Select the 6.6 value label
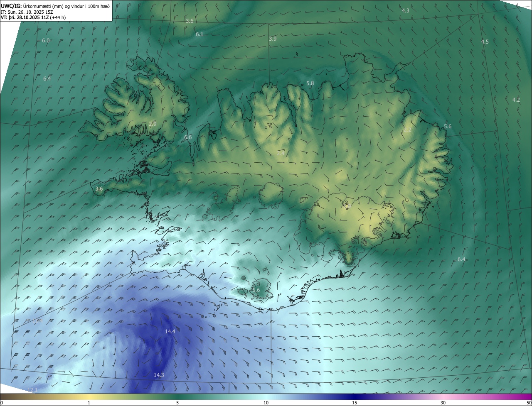This screenshot has width=532, height=406. (188, 137)
